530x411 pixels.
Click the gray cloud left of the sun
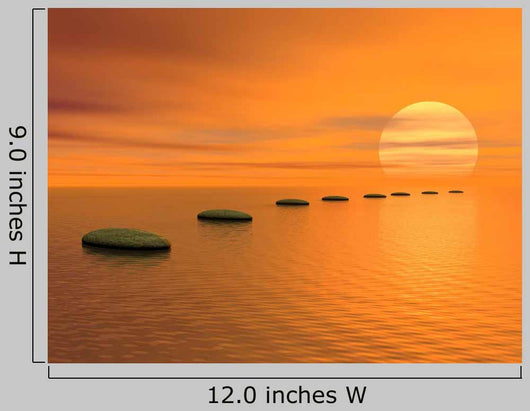[x=355, y=122]
